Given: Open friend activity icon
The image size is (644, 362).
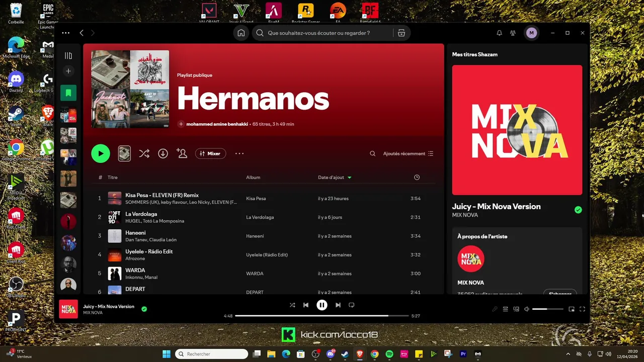Looking at the screenshot, I should [513, 33].
